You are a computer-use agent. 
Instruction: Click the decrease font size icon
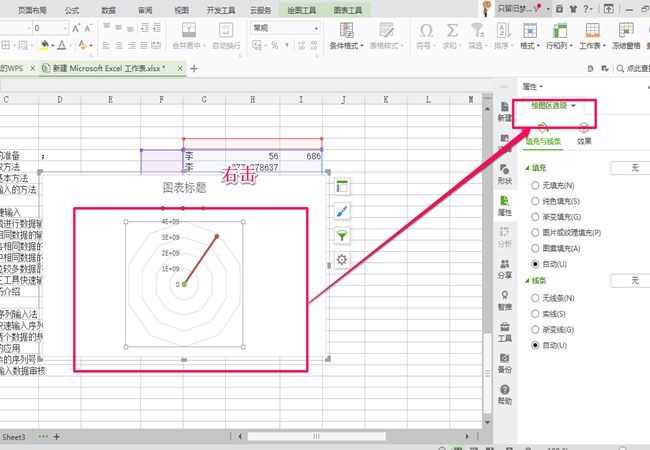(88, 28)
